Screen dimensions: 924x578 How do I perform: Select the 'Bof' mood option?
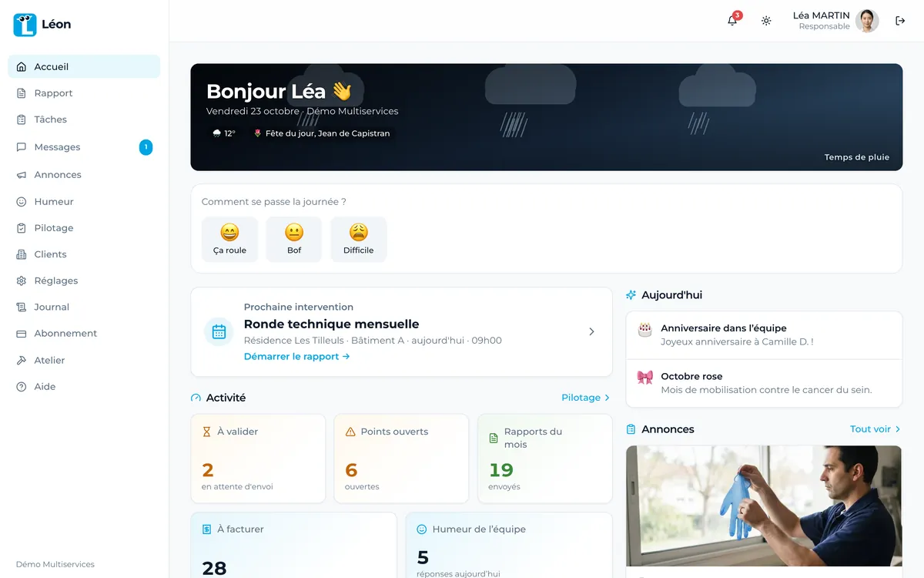click(x=294, y=240)
